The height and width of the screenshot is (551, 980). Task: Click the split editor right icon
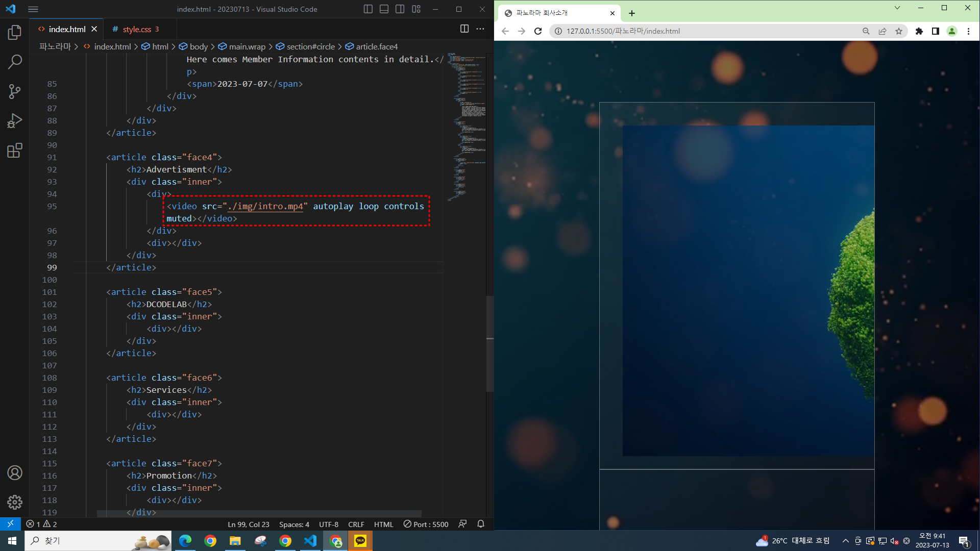(464, 29)
